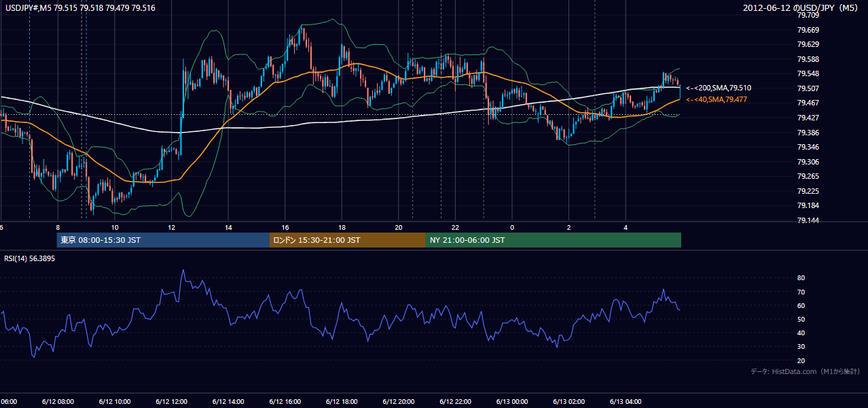
Task: Click the 6/12 22:00 date axis label
Action: click(454, 402)
